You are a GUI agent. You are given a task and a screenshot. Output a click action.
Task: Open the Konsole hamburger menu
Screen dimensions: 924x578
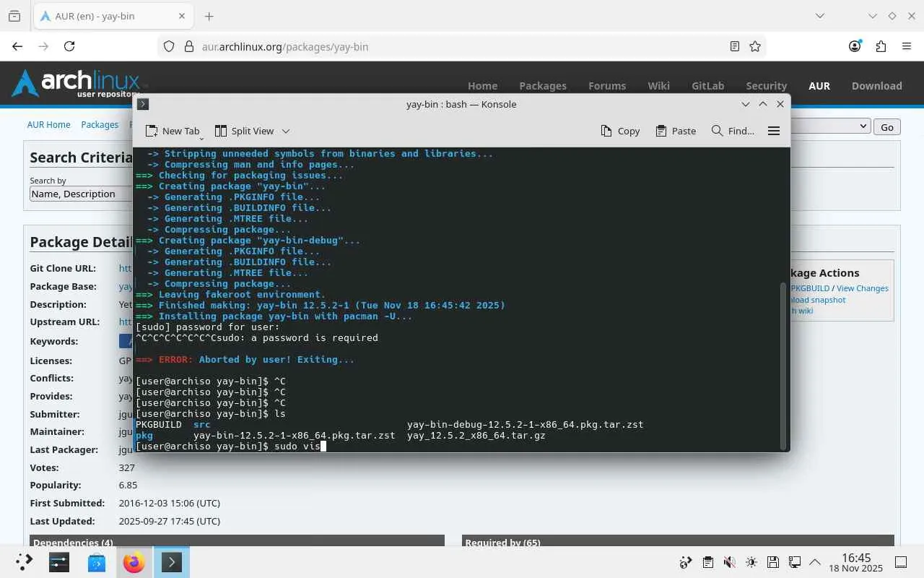773,131
